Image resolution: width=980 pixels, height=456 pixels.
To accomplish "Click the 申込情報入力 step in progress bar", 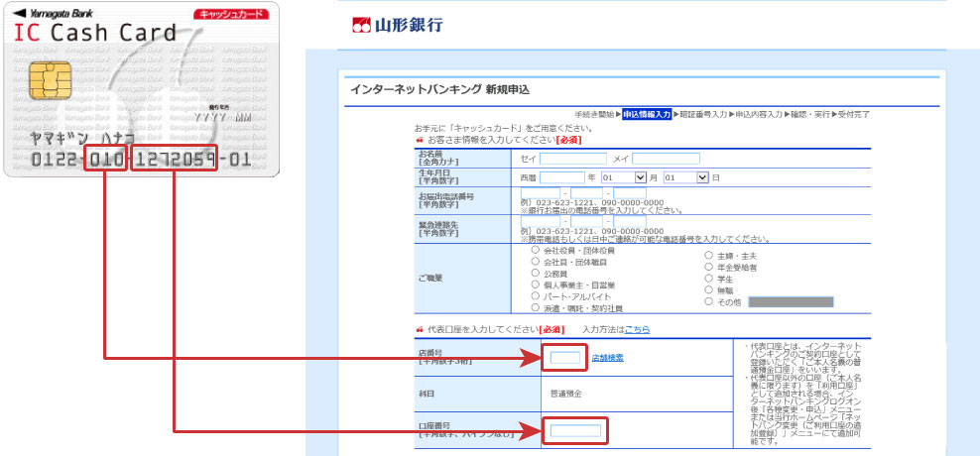I will click(x=647, y=115).
